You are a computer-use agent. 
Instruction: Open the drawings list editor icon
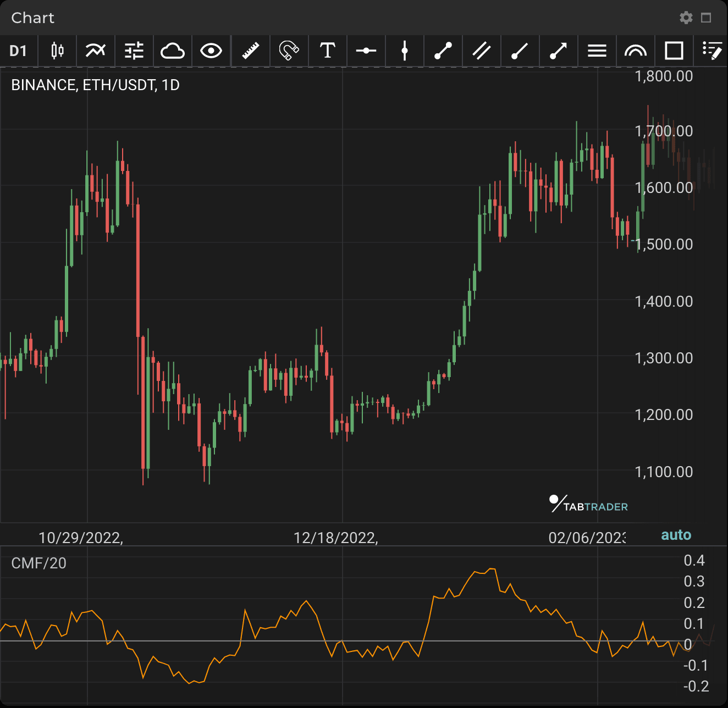point(713,51)
